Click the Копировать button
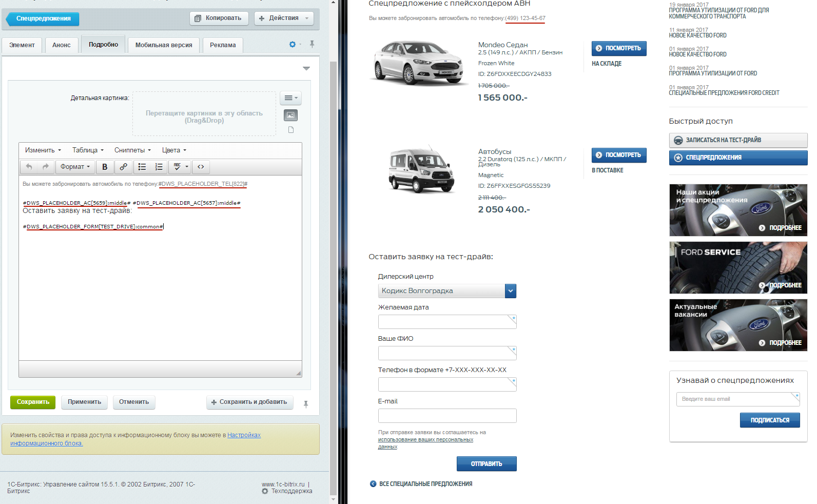The image size is (817, 504). click(219, 18)
